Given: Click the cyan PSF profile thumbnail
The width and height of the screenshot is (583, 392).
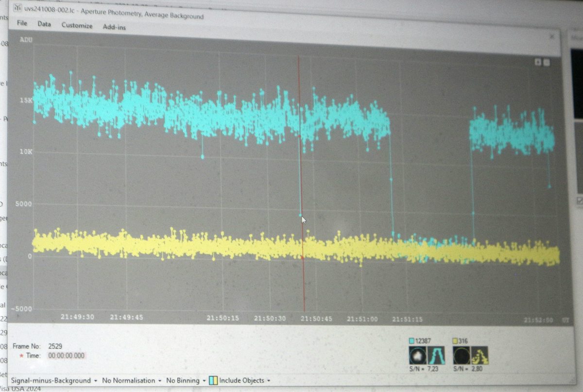Looking at the screenshot, I should pos(435,356).
